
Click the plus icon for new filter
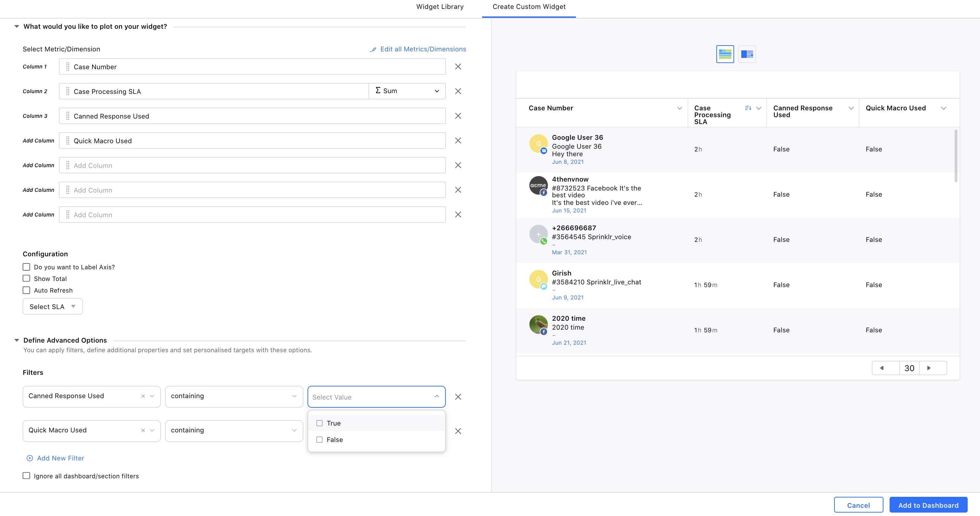(30, 458)
